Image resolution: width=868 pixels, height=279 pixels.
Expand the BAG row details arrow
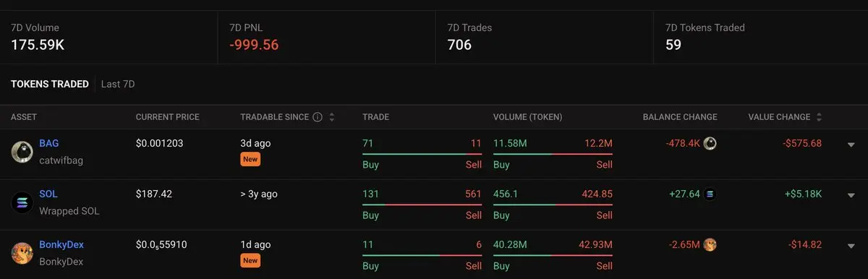coord(851,145)
